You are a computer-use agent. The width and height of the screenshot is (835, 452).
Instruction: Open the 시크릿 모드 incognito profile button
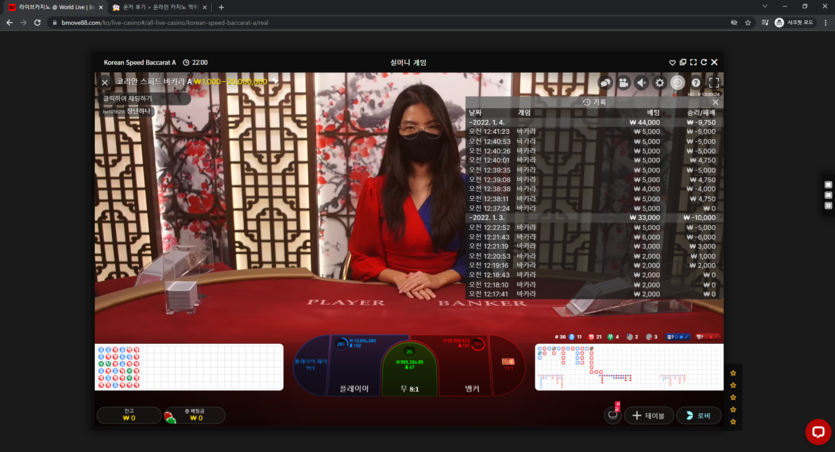795,23
